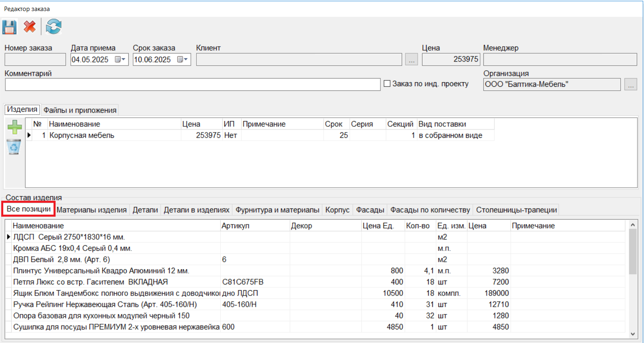
Task: Click into the "Комментарий" text field
Action: point(192,85)
